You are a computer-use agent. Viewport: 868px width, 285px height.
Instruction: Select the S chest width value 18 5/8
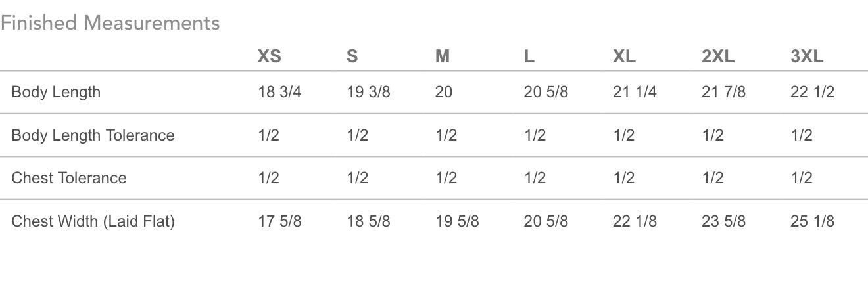coord(368,221)
